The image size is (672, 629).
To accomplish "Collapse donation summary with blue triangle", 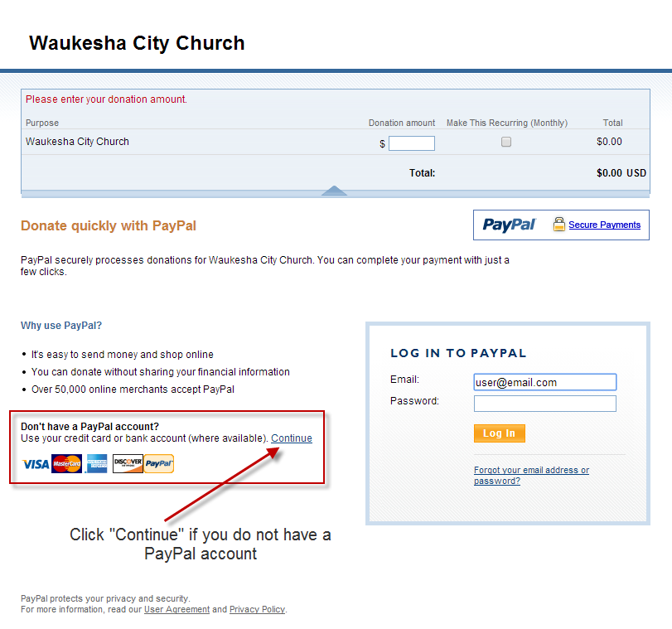I will point(334,191).
